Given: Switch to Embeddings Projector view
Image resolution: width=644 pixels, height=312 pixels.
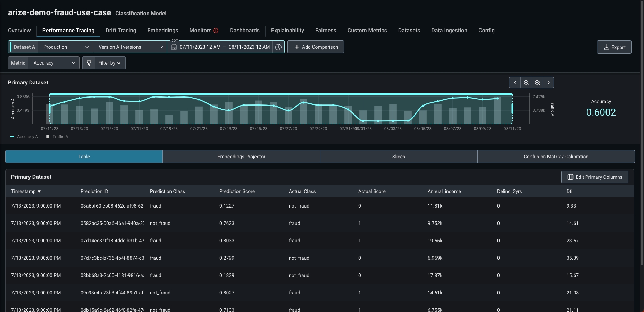Looking at the screenshot, I should (241, 157).
